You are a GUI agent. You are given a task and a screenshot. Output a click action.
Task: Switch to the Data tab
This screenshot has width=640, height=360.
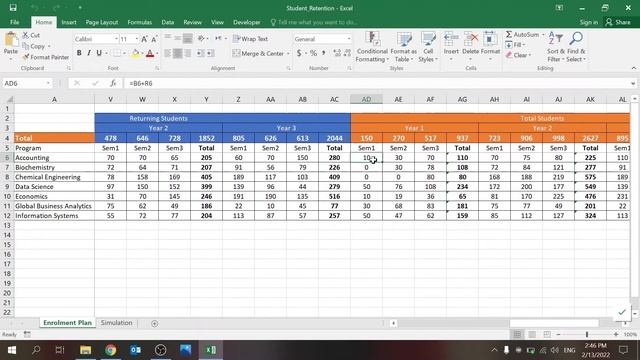(x=168, y=22)
